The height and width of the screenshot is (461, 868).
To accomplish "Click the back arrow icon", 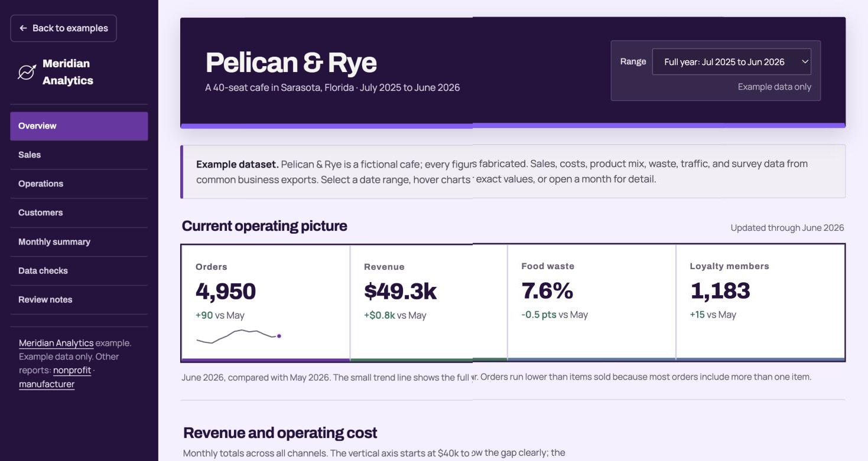I will click(x=23, y=28).
